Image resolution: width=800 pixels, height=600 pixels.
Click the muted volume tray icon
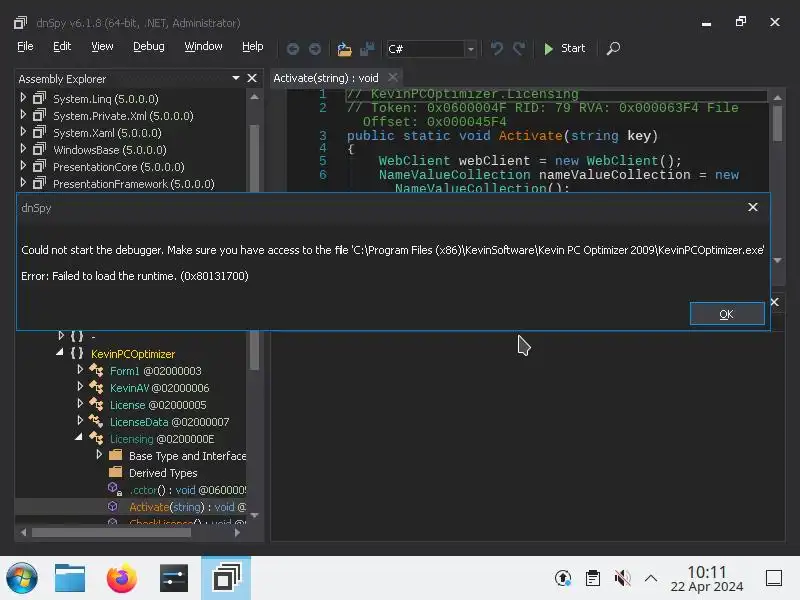tap(622, 578)
